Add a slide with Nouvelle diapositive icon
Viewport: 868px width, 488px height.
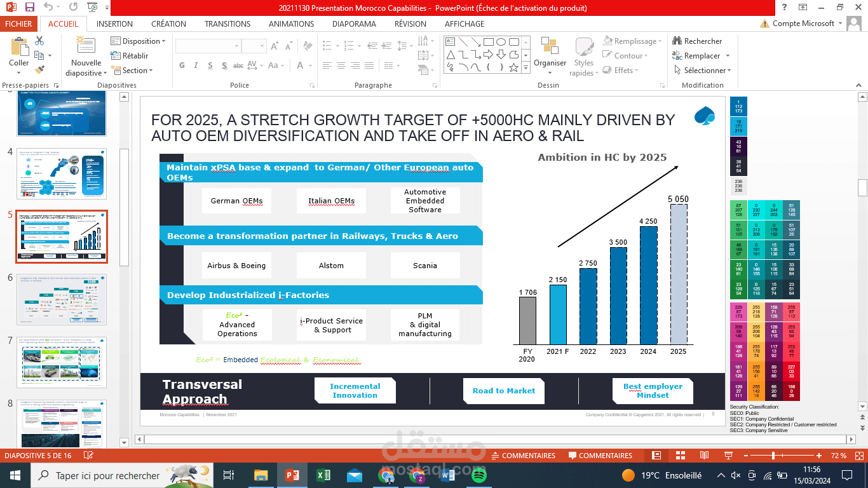[x=86, y=46]
